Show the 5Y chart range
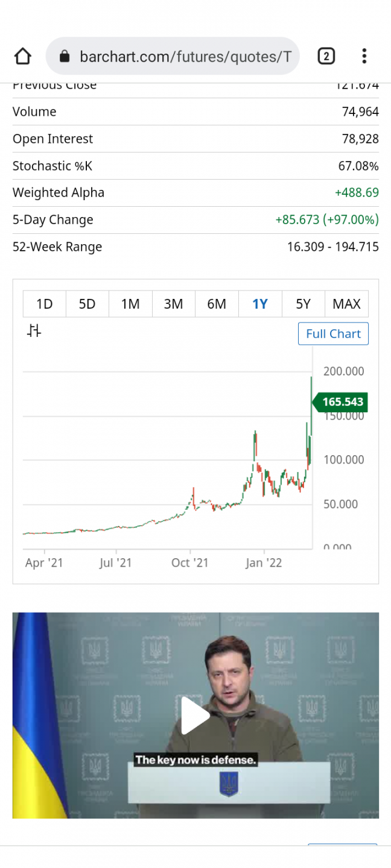The height and width of the screenshot is (868, 391). tap(303, 304)
